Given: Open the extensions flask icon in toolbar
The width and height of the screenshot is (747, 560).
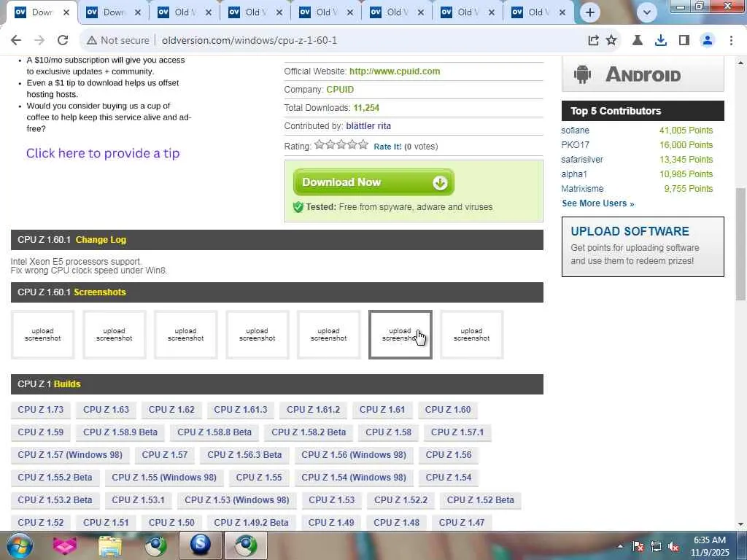Looking at the screenshot, I should coord(638,41).
